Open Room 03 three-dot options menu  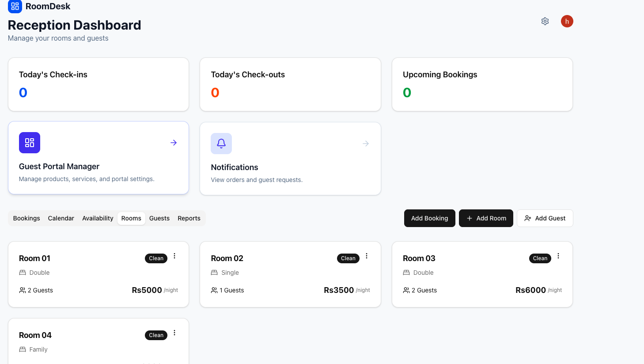558,256
